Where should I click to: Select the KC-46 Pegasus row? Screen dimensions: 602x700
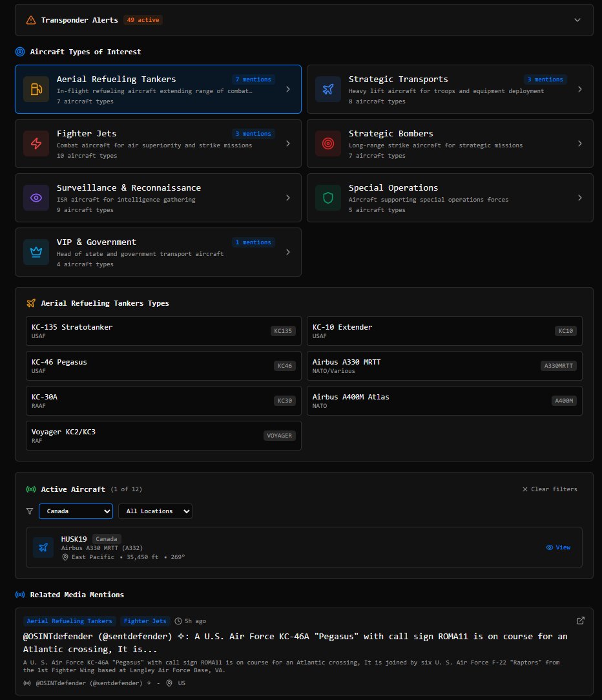(x=163, y=366)
